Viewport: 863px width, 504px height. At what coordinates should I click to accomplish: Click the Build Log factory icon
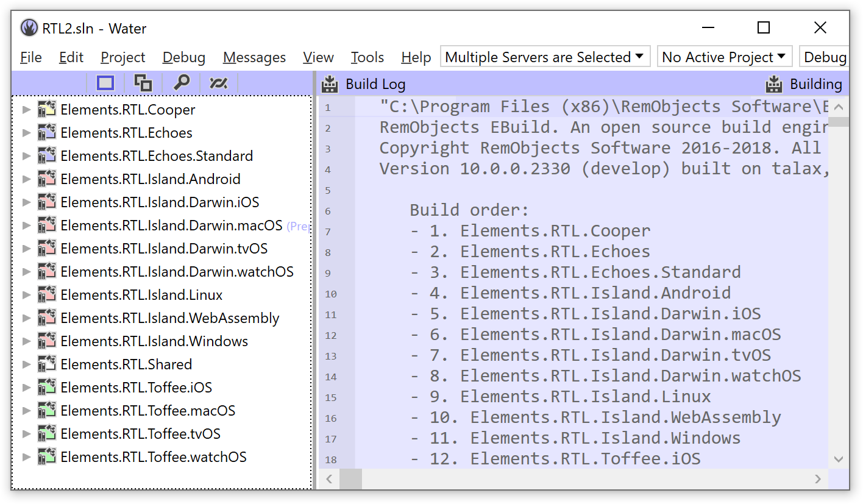click(x=330, y=84)
